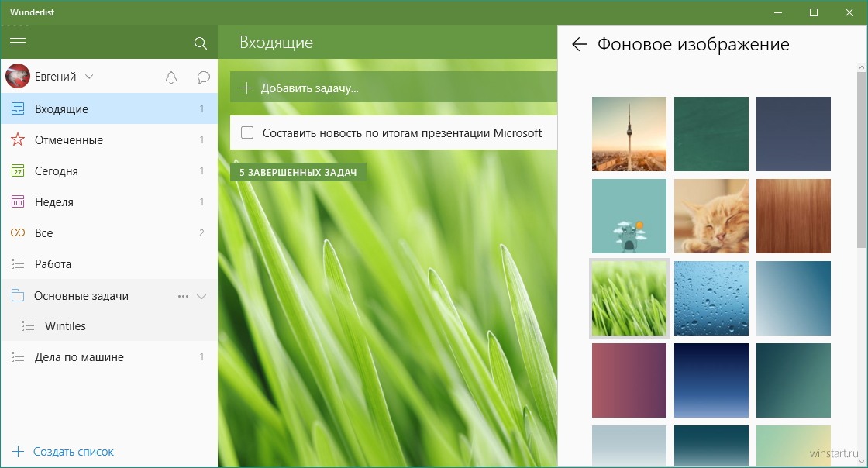Open the conversations speech bubble icon
The image size is (868, 468).
pyautogui.click(x=204, y=77)
